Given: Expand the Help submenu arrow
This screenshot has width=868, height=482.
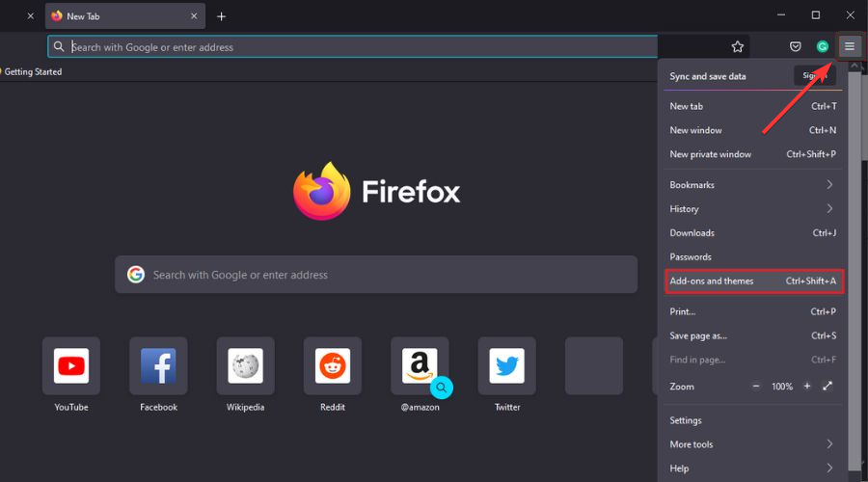Looking at the screenshot, I should [829, 469].
